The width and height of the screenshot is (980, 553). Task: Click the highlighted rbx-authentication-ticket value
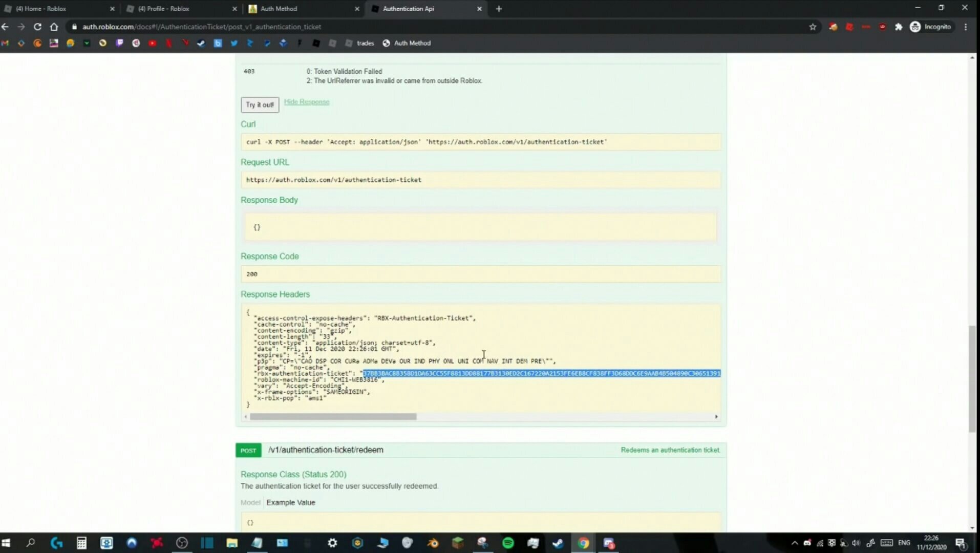point(542,373)
